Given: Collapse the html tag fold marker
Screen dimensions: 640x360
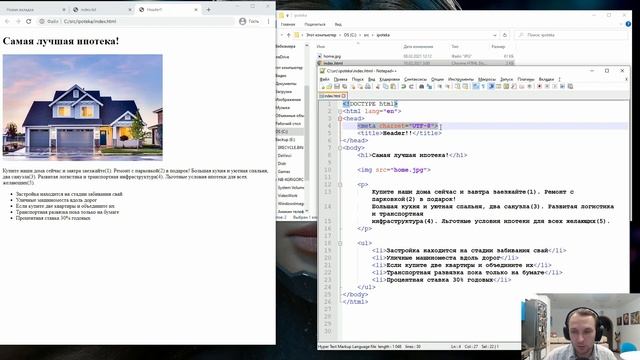Looking at the screenshot, I should [x=340, y=111].
